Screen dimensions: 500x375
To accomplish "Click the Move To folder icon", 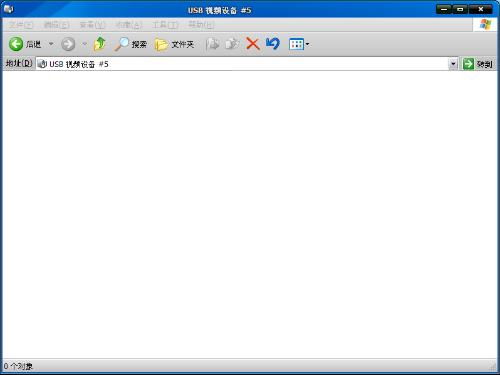I will pos(212,44).
